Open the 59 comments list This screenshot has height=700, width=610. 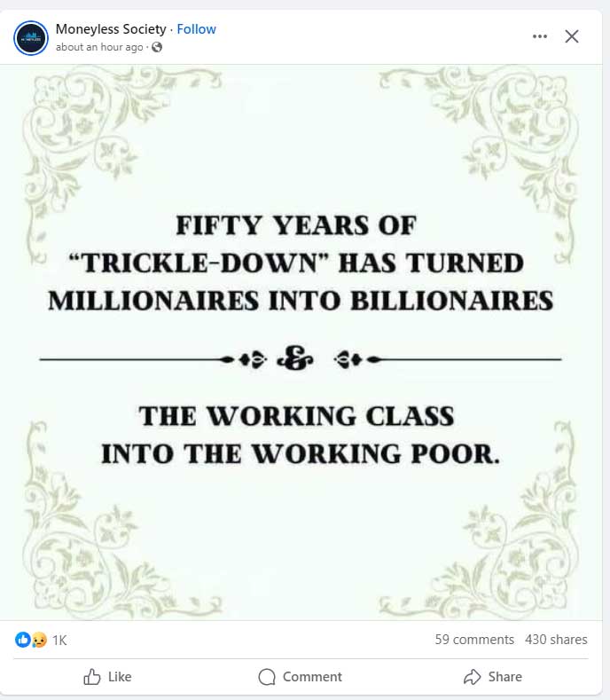474,640
